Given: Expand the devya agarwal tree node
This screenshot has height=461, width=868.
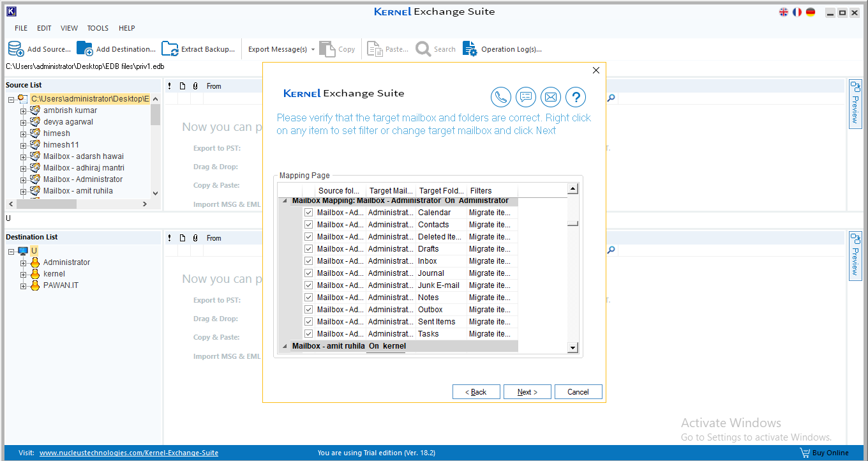Looking at the screenshot, I should click(x=24, y=123).
